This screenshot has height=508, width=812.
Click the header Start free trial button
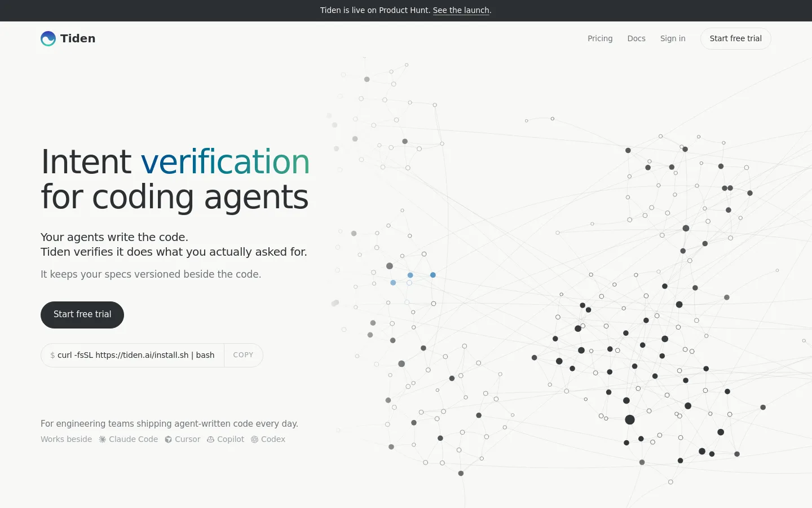tap(735, 38)
